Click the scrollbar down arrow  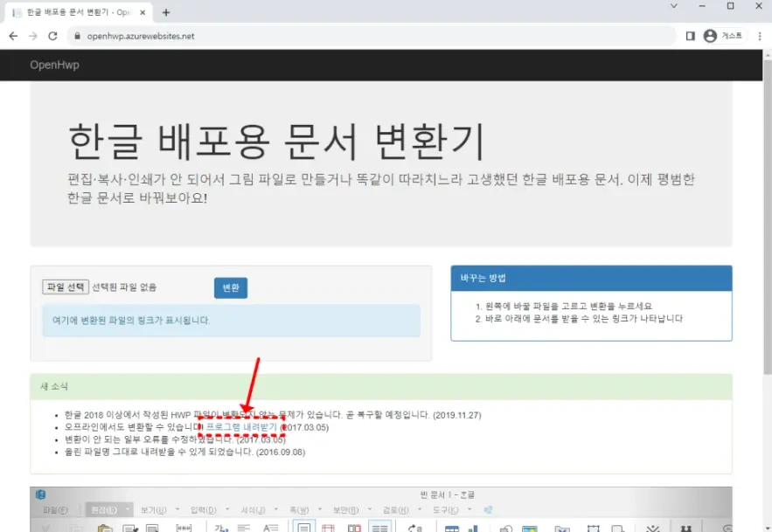coord(768,528)
